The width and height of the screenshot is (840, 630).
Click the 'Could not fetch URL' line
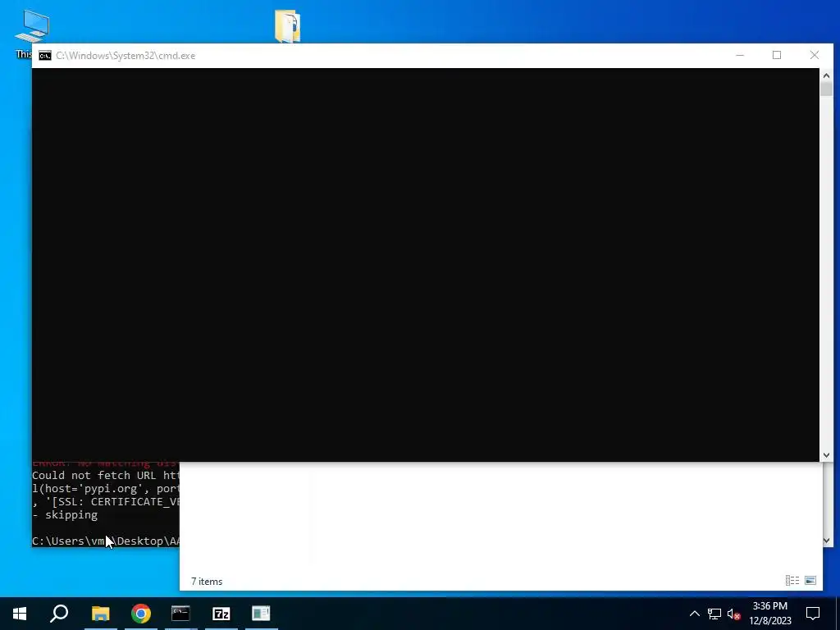[x=106, y=476]
